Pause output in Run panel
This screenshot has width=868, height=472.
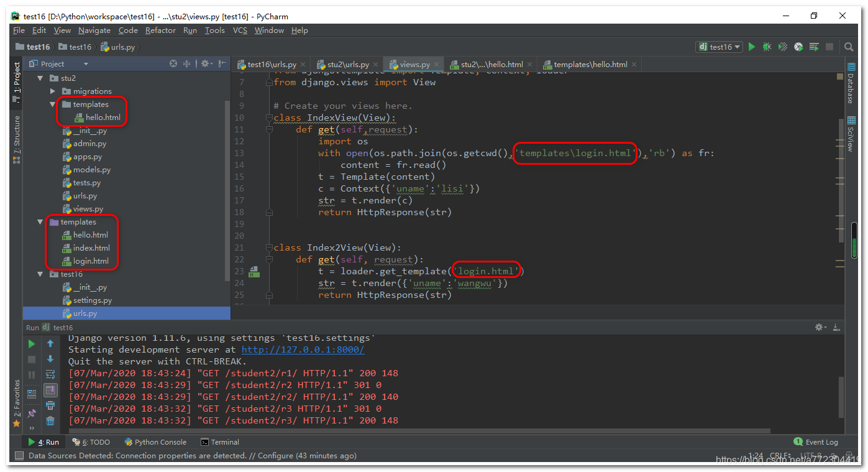coord(32,375)
